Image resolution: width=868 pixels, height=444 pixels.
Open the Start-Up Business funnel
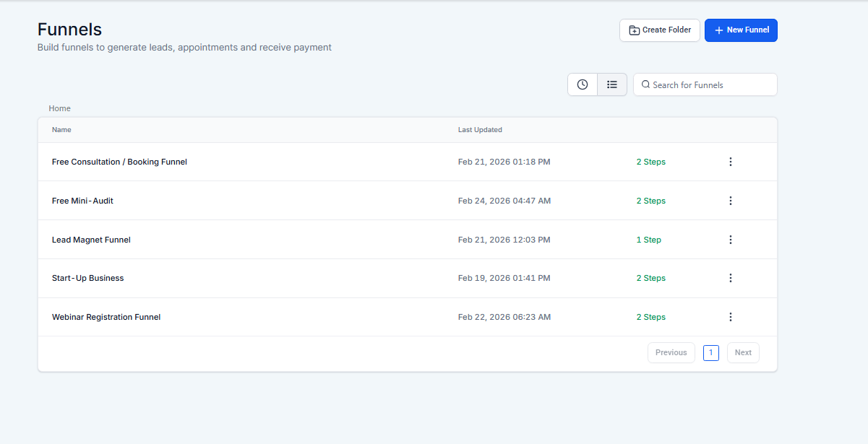(x=87, y=278)
